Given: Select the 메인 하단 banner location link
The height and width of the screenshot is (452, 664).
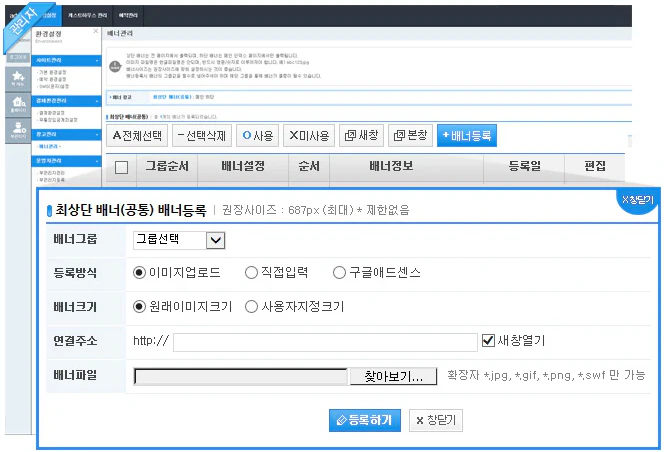Looking at the screenshot, I should tap(205, 97).
